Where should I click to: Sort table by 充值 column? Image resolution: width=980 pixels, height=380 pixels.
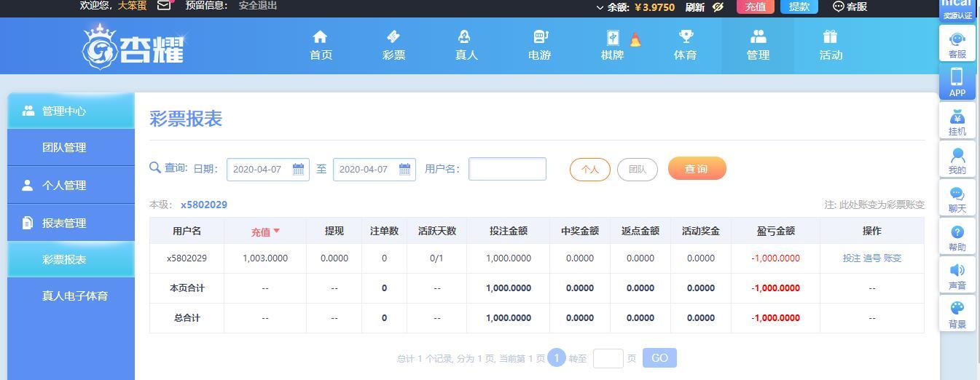(x=265, y=231)
